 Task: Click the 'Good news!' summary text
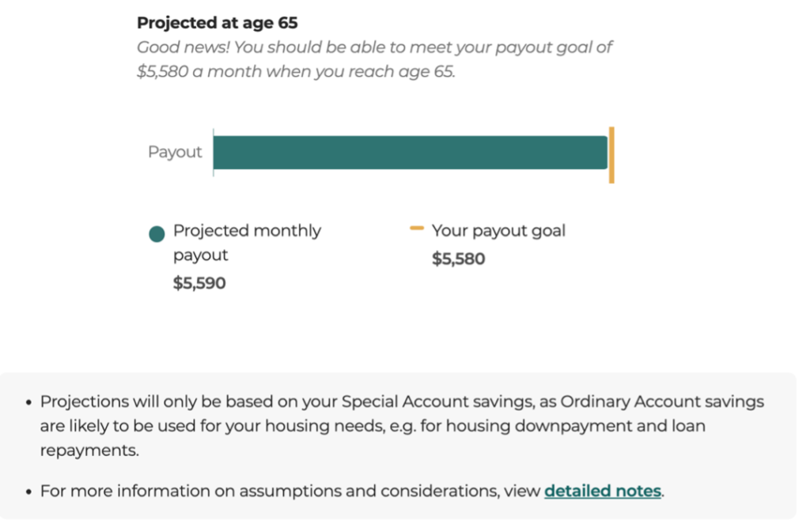374,58
